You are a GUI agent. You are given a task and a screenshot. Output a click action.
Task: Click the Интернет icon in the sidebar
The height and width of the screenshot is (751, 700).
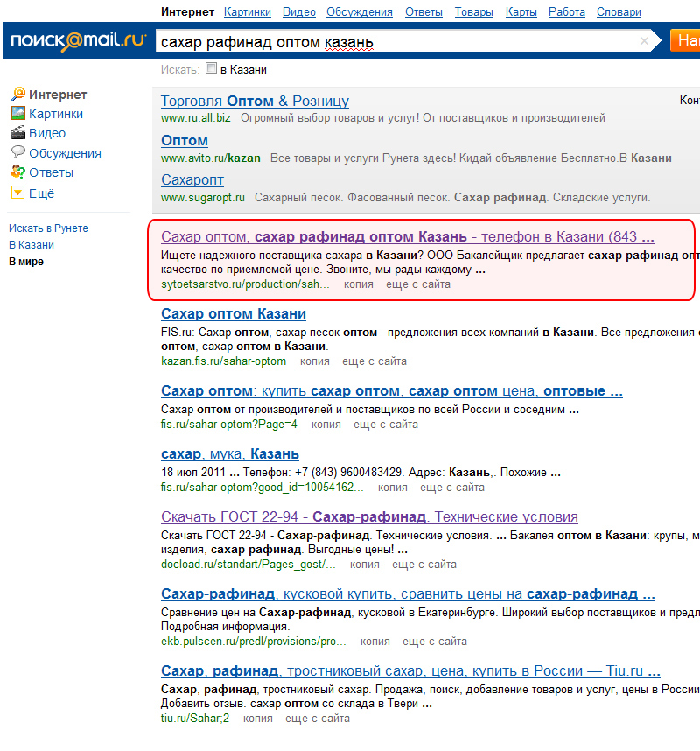tap(17, 95)
